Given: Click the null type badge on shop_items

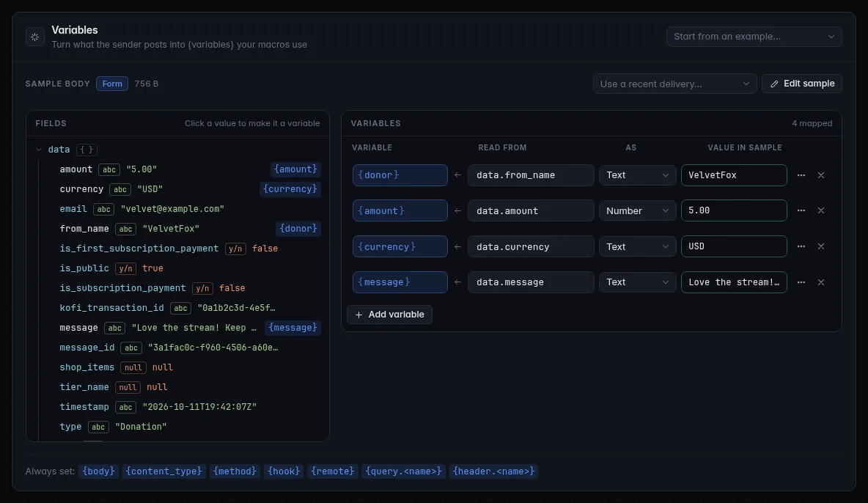Looking at the screenshot, I should pos(133,367).
